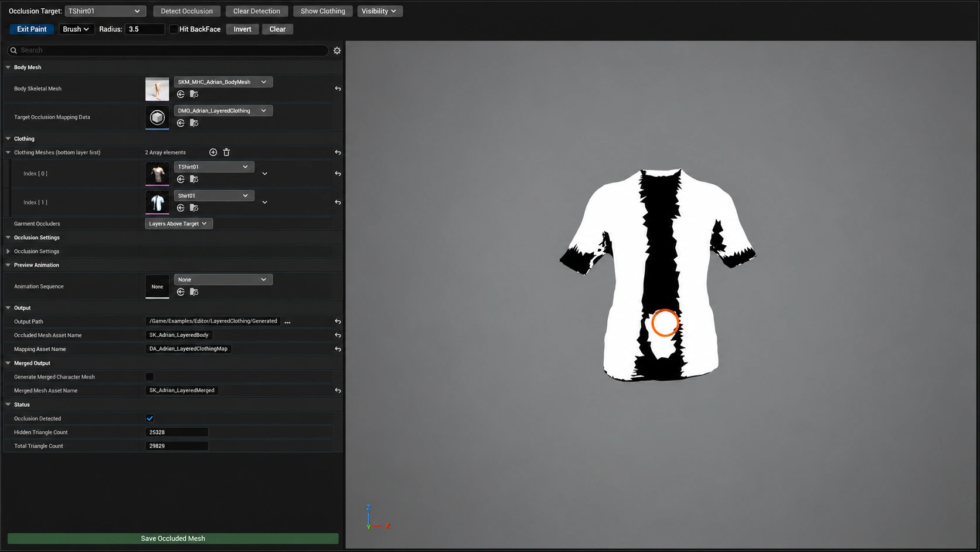Collapse the Output section
The width and height of the screenshot is (980, 552).
(x=8, y=308)
